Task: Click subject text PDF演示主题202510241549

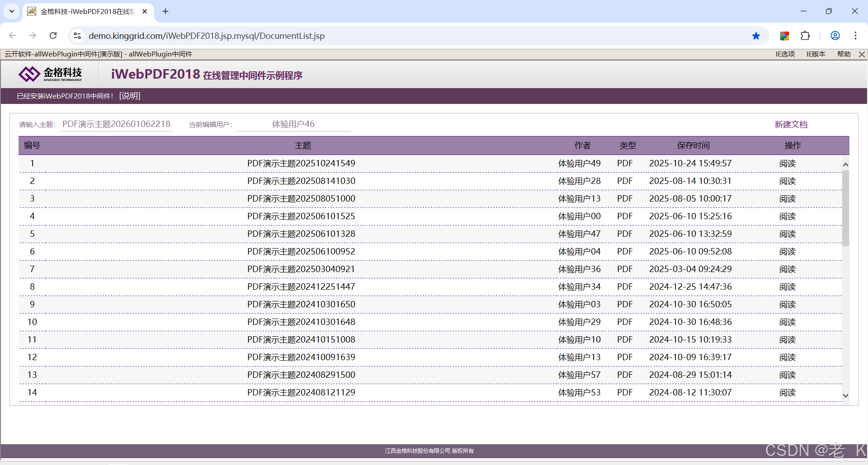Action: coord(301,164)
